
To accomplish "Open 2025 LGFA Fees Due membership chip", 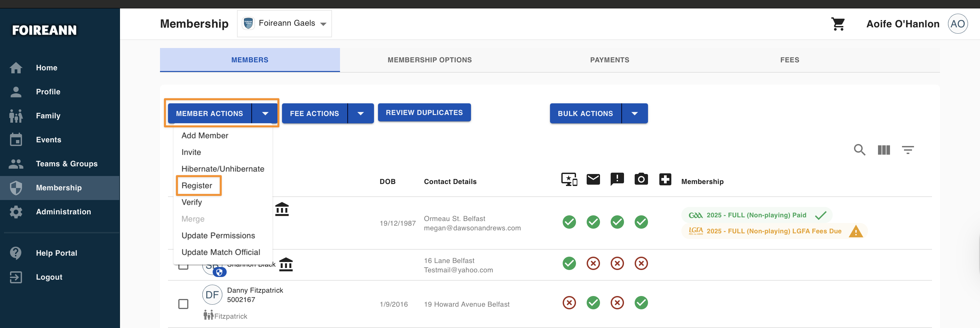I will pyautogui.click(x=774, y=231).
